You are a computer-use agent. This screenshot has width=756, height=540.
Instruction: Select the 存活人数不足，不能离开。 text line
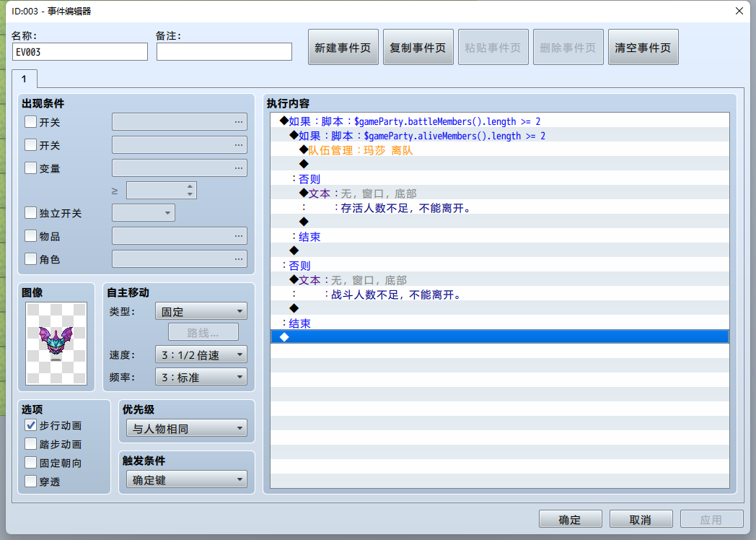(499, 207)
